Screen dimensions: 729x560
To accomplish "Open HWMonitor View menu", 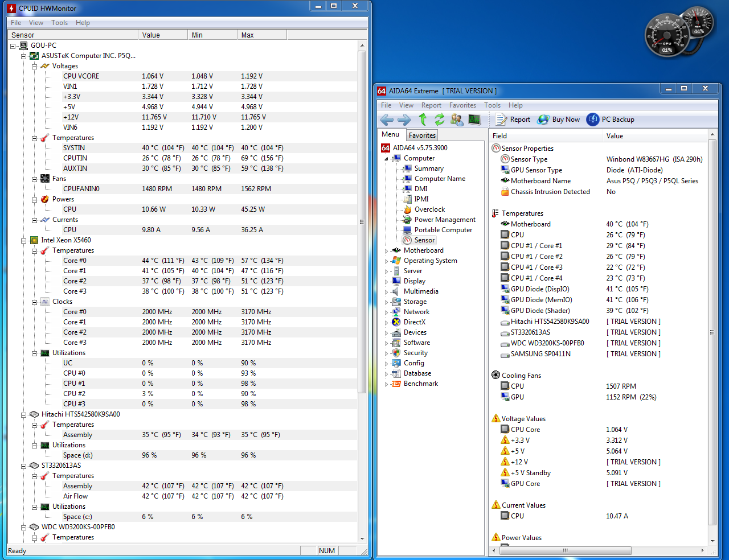I will pyautogui.click(x=36, y=23).
